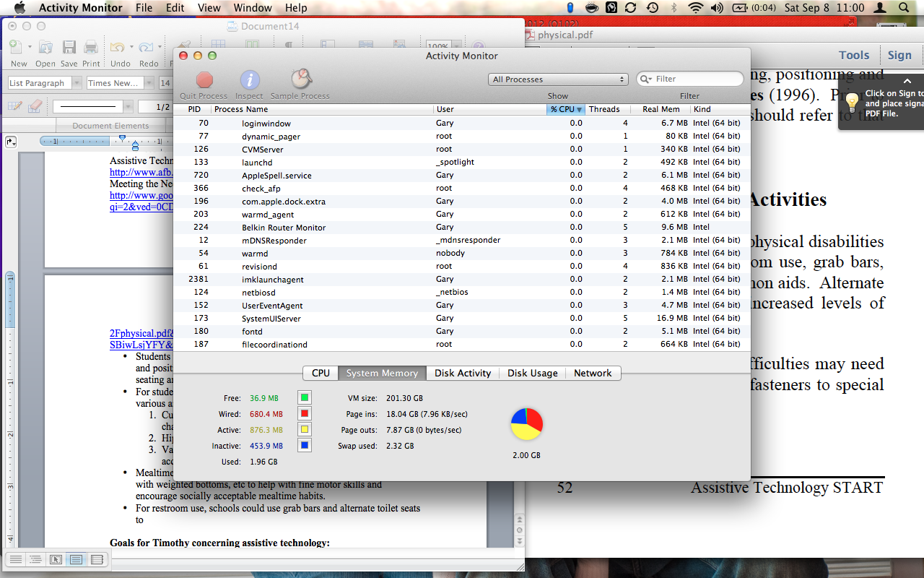The height and width of the screenshot is (578, 924).
Task: Switch to the Network tab
Action: tap(593, 373)
